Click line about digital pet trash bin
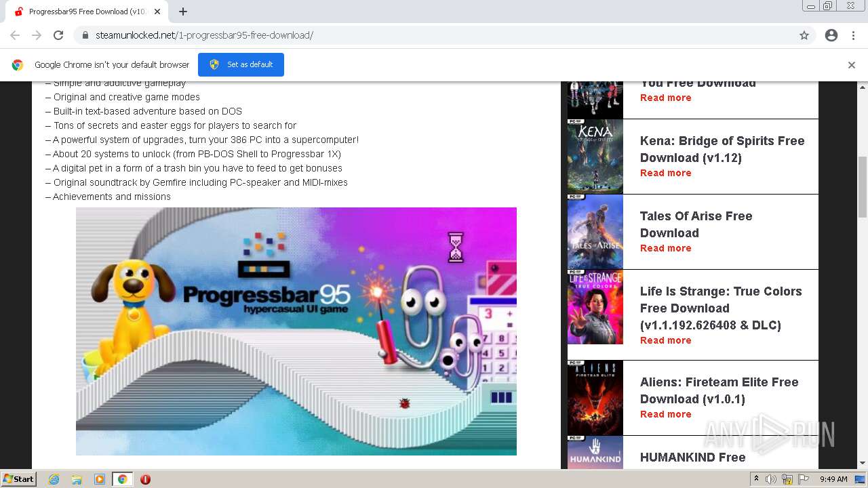This screenshot has height=488, width=868. 194,168
